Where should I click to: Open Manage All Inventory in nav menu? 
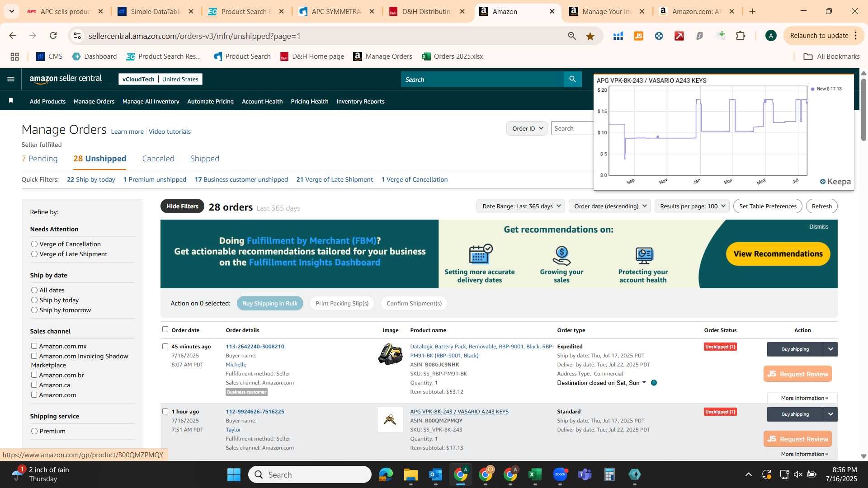(x=151, y=102)
